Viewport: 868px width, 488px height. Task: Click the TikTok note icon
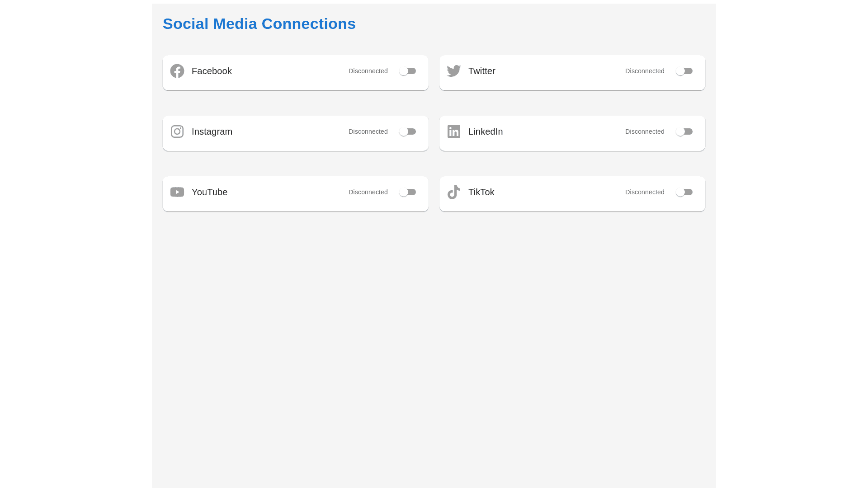[x=454, y=192]
